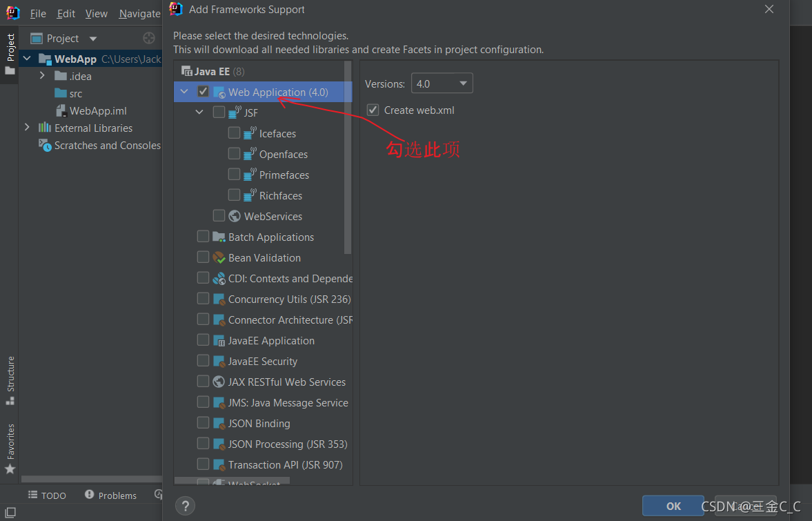
Task: Uncheck the Web Application (4.0) checkbox
Action: coord(203,92)
